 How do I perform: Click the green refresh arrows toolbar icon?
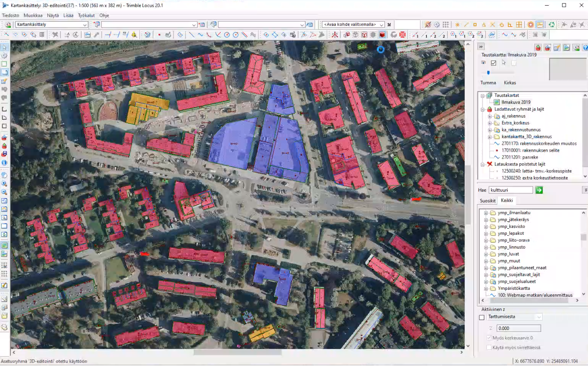(x=551, y=25)
